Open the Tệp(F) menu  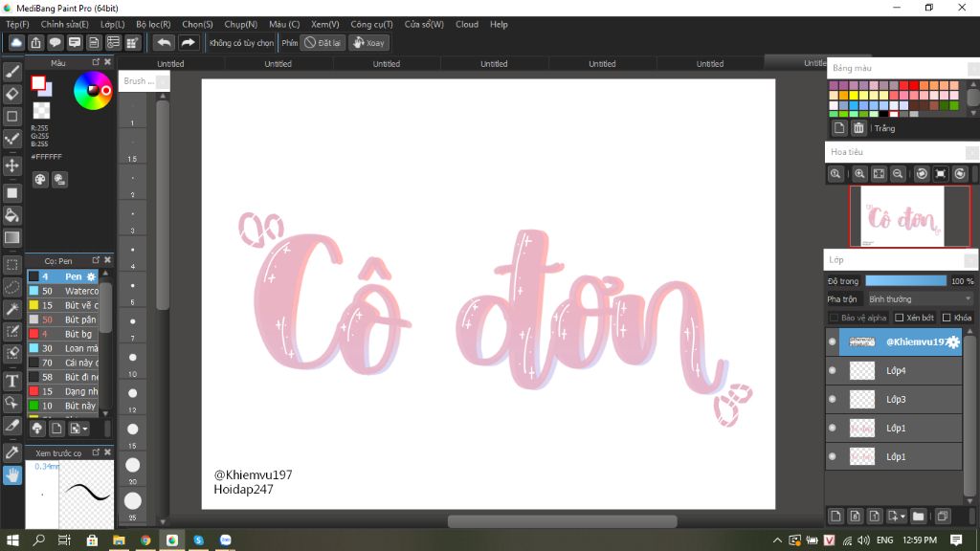tap(17, 24)
